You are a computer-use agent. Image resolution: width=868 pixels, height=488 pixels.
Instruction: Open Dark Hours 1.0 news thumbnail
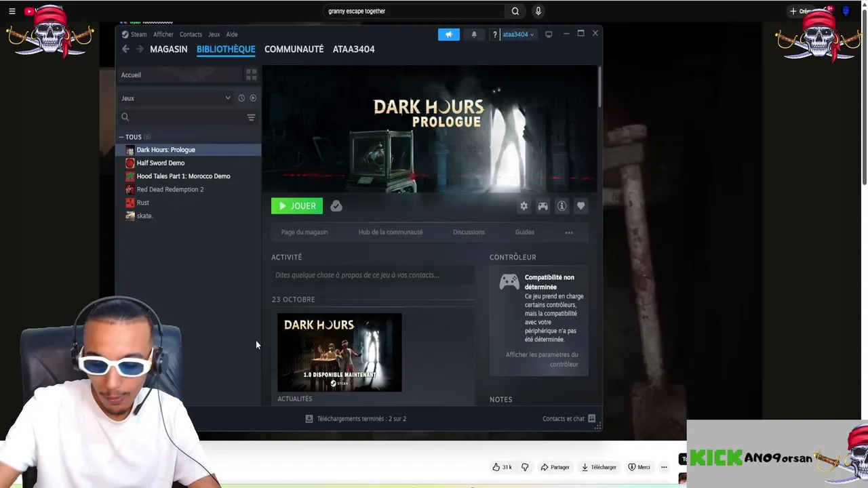coord(339,352)
